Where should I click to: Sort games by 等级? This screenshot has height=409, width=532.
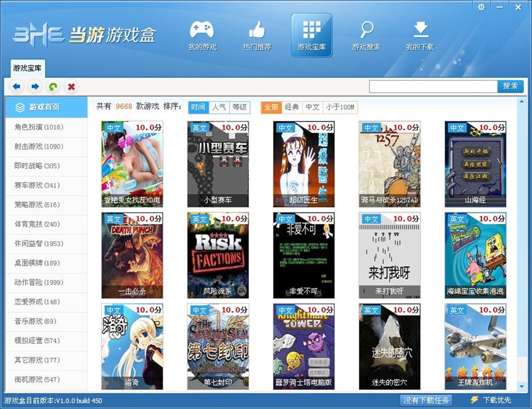[x=240, y=107]
